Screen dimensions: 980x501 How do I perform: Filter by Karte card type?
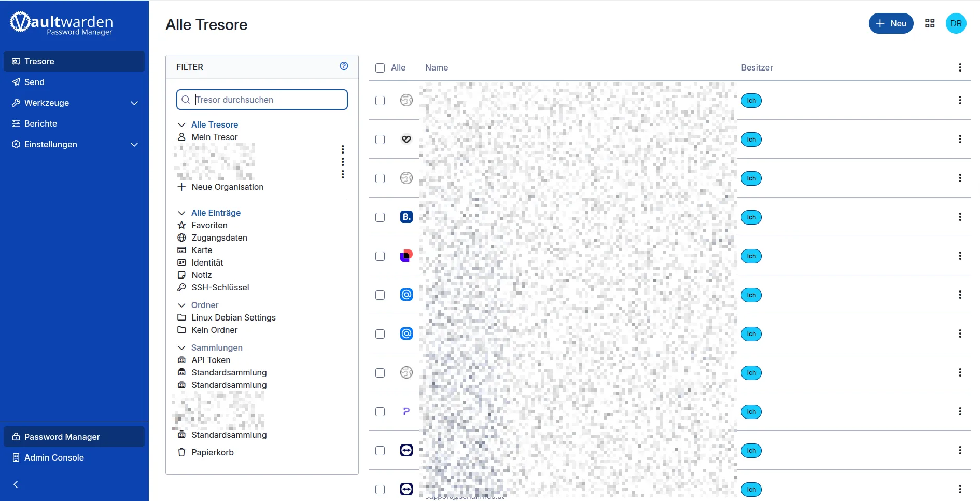tap(202, 250)
